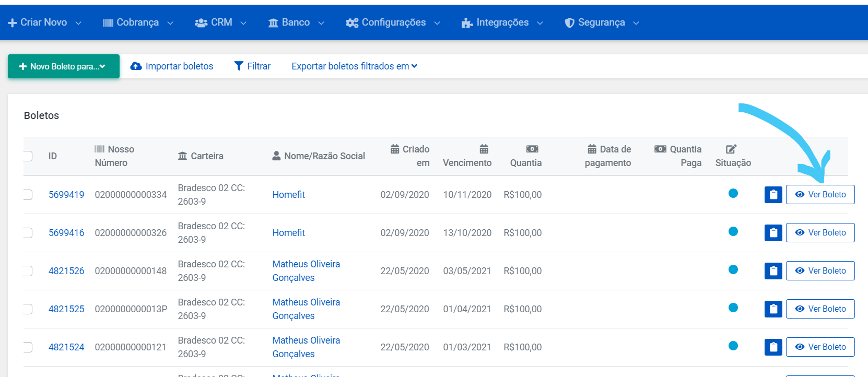Click the users icon in CRM menu
Image resolution: width=868 pixels, height=377 pixels.
pos(201,23)
